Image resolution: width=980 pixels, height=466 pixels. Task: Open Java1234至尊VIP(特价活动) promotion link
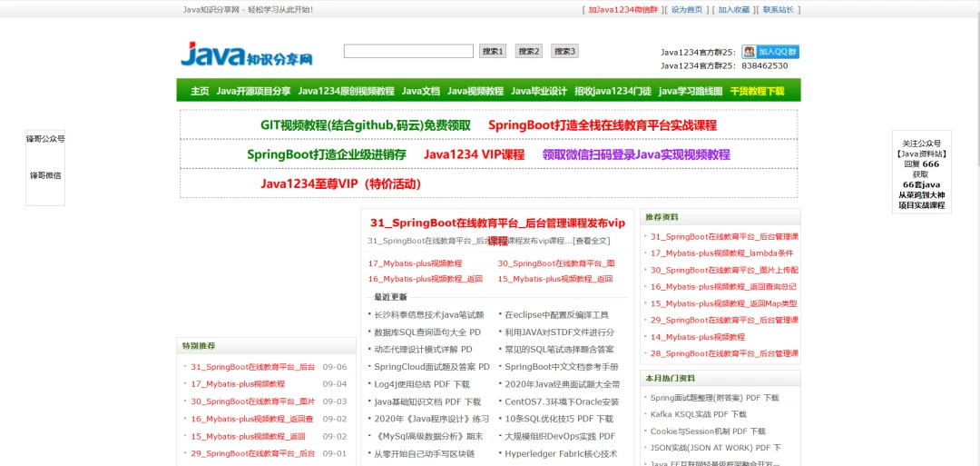tap(341, 183)
